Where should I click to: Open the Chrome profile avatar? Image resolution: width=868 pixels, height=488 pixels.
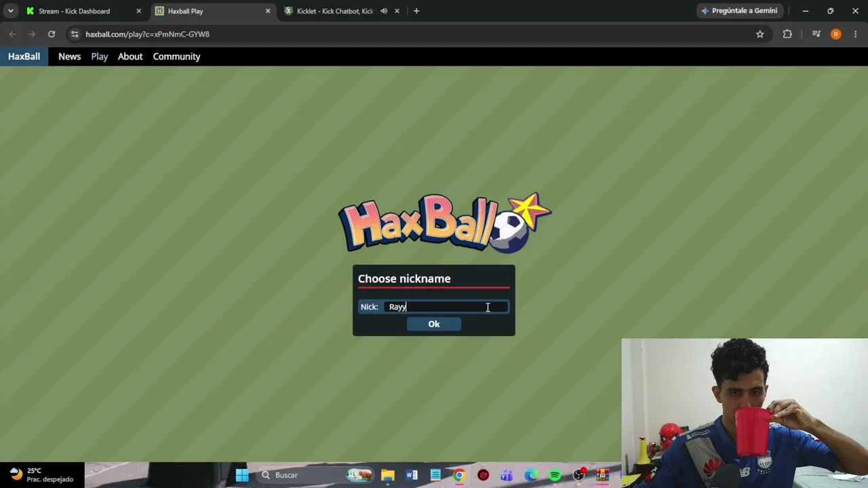(x=836, y=34)
